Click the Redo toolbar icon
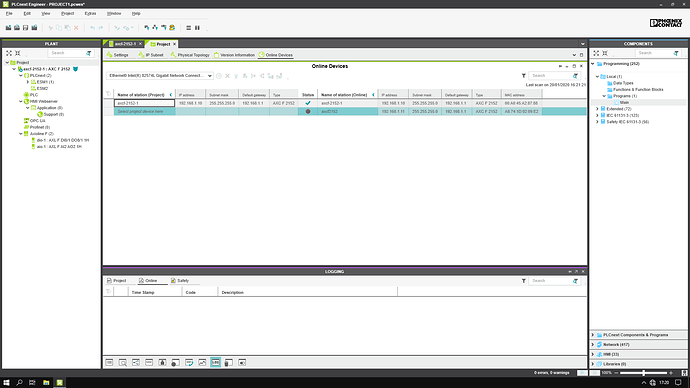 (101, 28)
